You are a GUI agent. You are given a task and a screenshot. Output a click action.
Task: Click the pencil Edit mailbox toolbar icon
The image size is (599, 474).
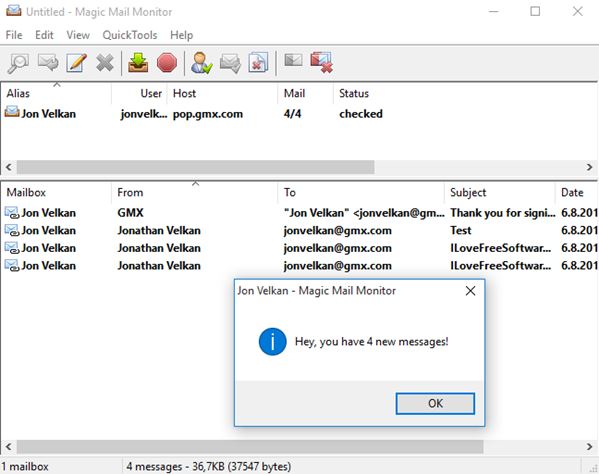(76, 63)
